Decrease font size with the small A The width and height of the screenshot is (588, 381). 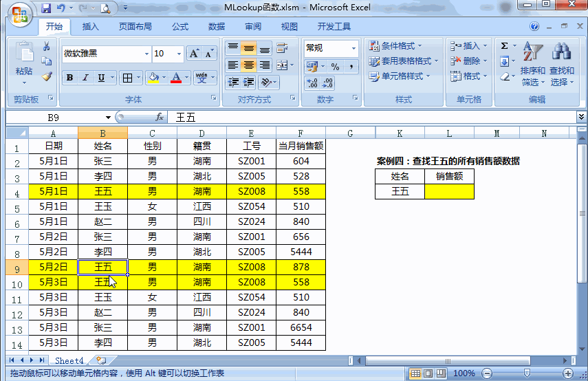(x=209, y=54)
